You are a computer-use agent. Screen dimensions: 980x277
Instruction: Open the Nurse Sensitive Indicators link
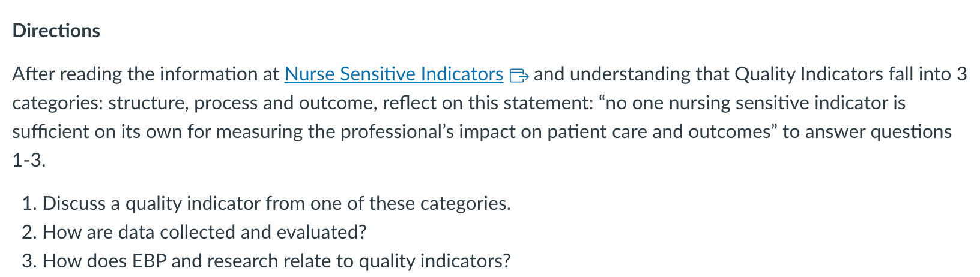[x=394, y=74]
